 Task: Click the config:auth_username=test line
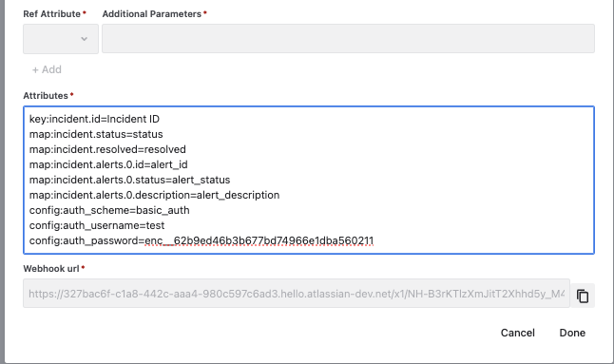97,226
